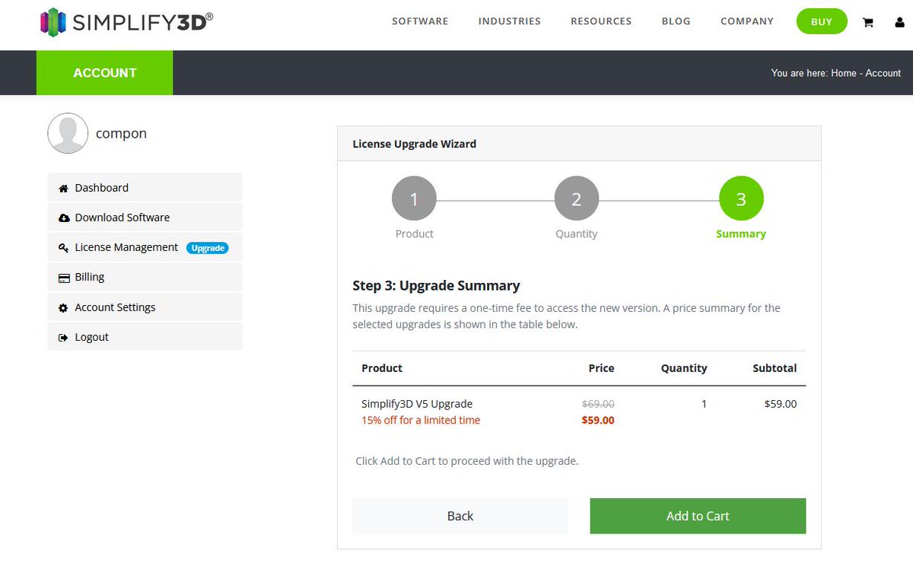The width and height of the screenshot is (913, 588).
Task: Select wizard step 3 circle
Action: 741,199
